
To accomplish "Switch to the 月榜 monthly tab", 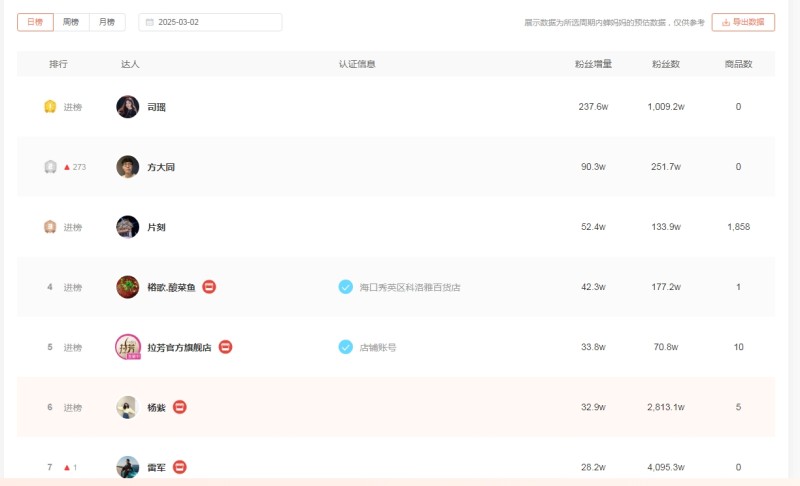I will (107, 22).
